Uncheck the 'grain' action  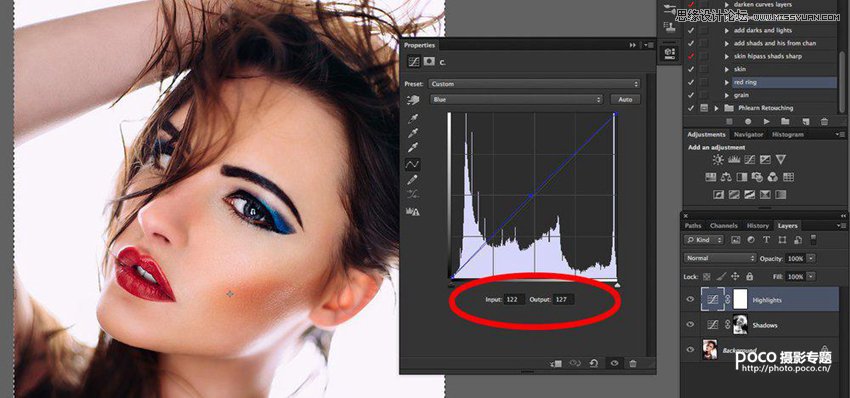690,95
